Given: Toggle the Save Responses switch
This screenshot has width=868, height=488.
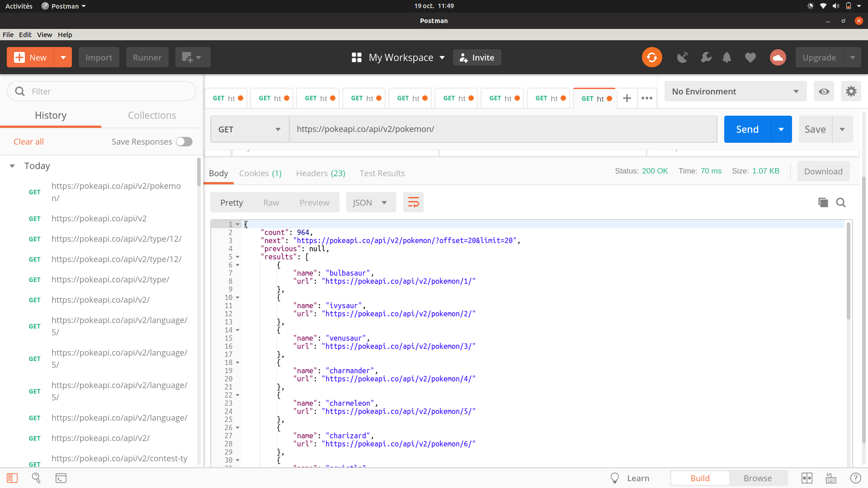Looking at the screenshot, I should pos(184,141).
